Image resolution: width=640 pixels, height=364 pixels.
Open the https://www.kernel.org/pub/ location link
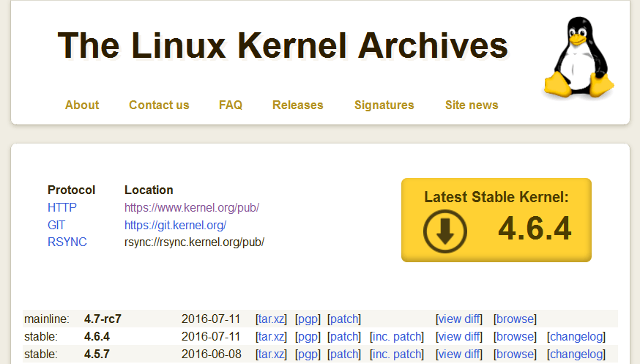pyautogui.click(x=192, y=207)
